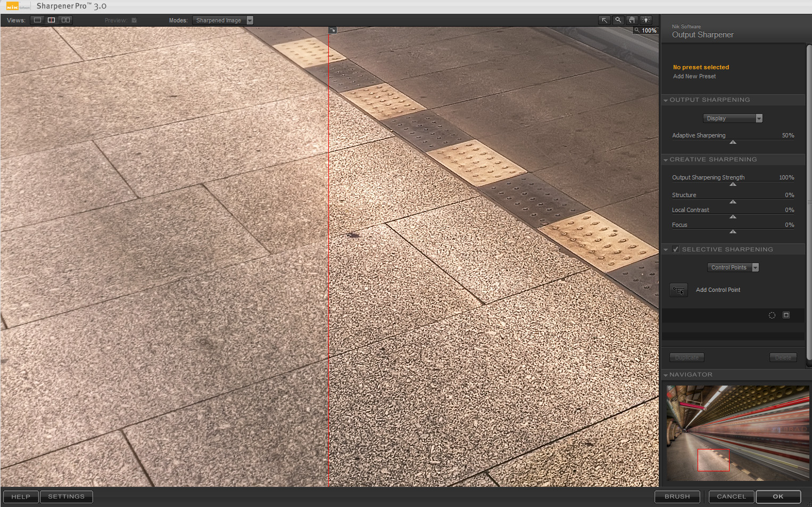Toggle the Selective Sharpening checkbox
The height and width of the screenshot is (507, 812).
click(x=675, y=249)
